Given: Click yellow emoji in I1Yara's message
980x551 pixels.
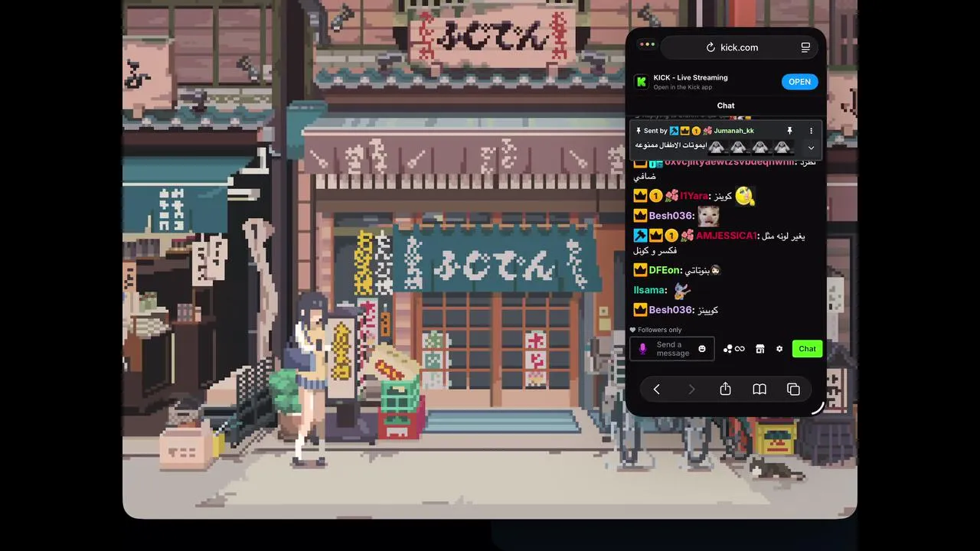Looking at the screenshot, I should tap(745, 196).
